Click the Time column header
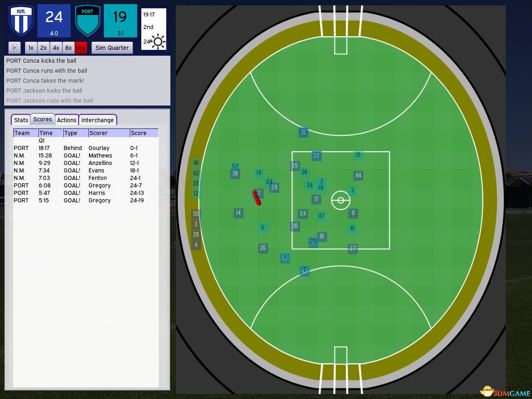Image resolution: width=532 pixels, height=399 pixels. [x=50, y=133]
